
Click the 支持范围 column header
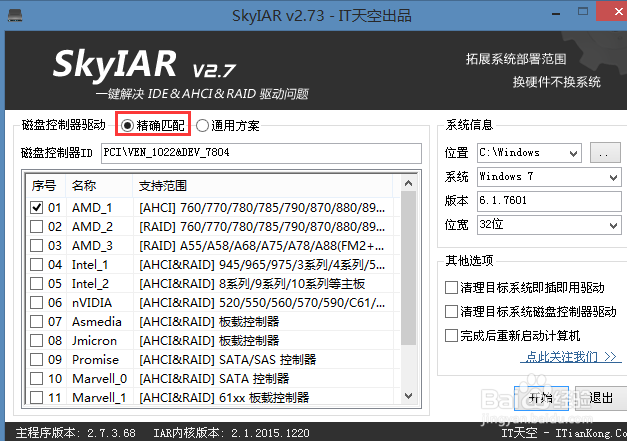pos(262,186)
